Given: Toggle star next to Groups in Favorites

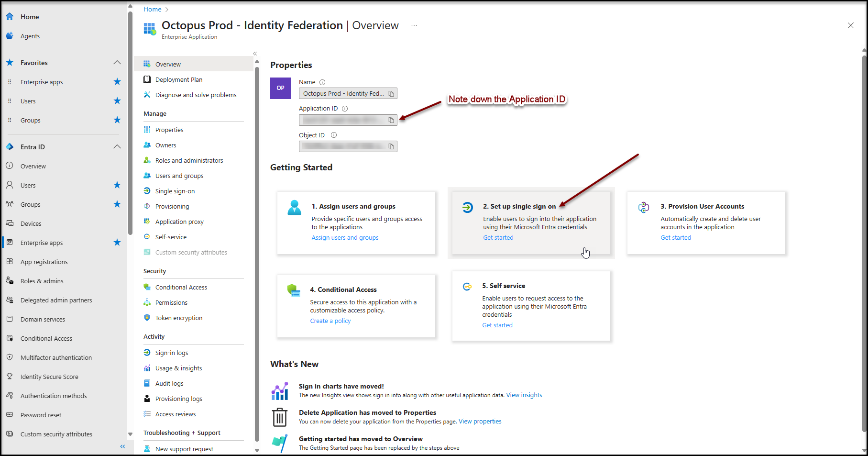Looking at the screenshot, I should point(117,120).
